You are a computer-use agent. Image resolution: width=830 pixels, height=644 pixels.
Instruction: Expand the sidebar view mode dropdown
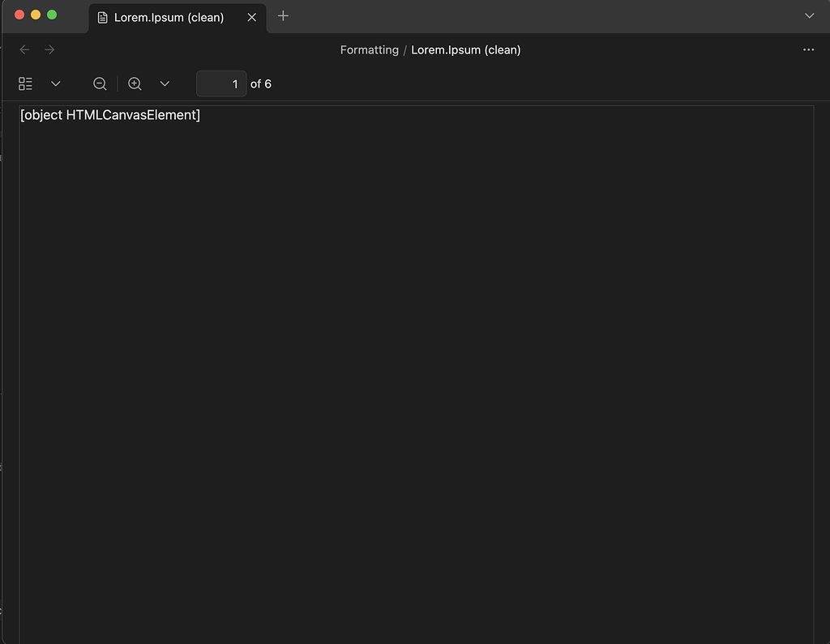pyautogui.click(x=55, y=83)
